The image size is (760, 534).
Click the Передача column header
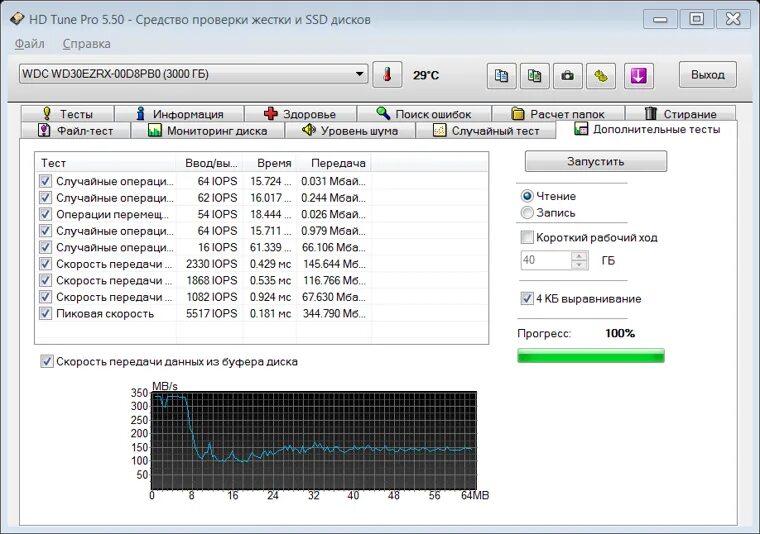click(x=334, y=163)
